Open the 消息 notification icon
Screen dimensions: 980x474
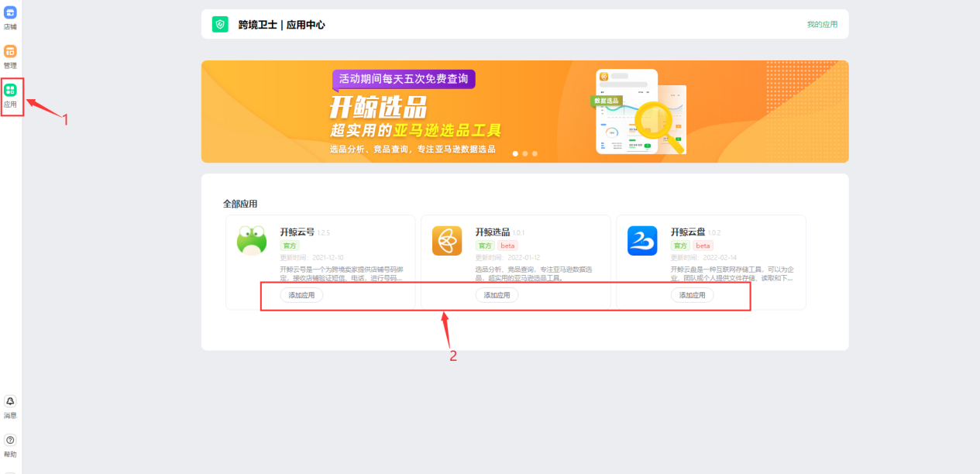pyautogui.click(x=10, y=403)
